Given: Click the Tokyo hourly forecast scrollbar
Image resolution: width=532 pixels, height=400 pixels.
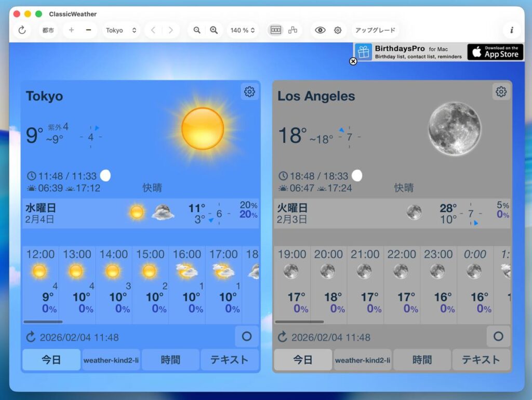Looking at the screenshot, I should pos(43,322).
